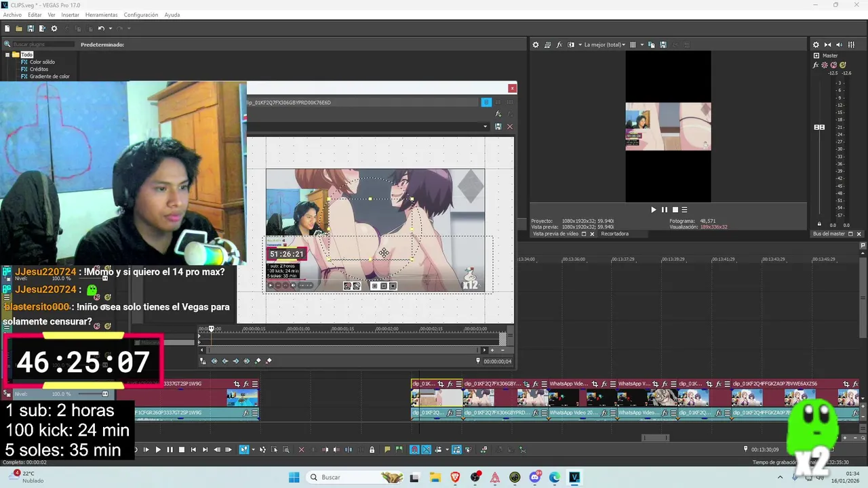
Task: Open Master bus FX chain
Action: [816, 66]
